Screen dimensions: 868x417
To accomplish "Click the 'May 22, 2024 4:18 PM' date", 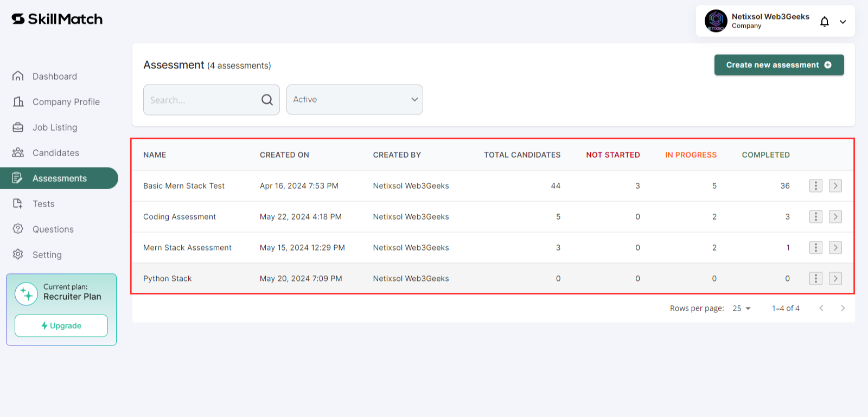I will click(301, 217).
